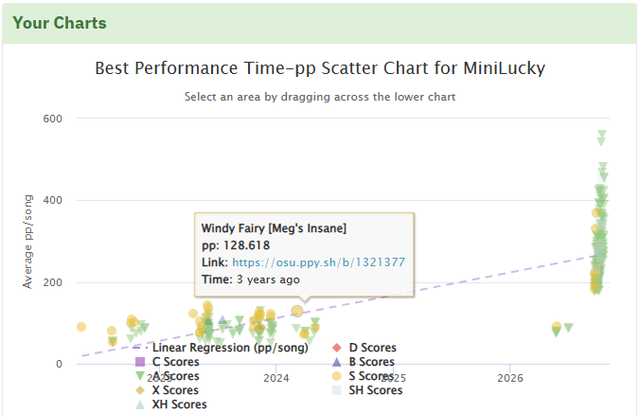Toggle SH Scores series in legend
This screenshot has width=640, height=417.
367,390
